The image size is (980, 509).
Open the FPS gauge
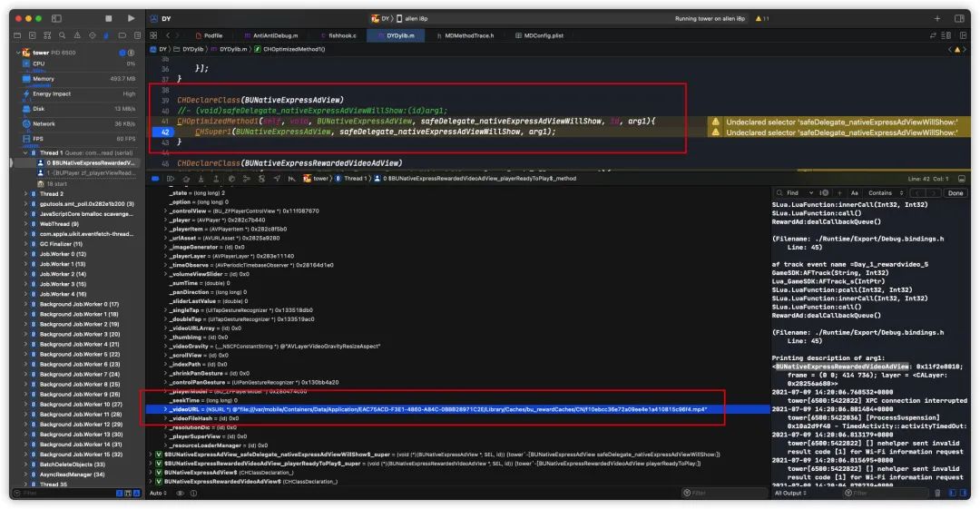[x=79, y=139]
